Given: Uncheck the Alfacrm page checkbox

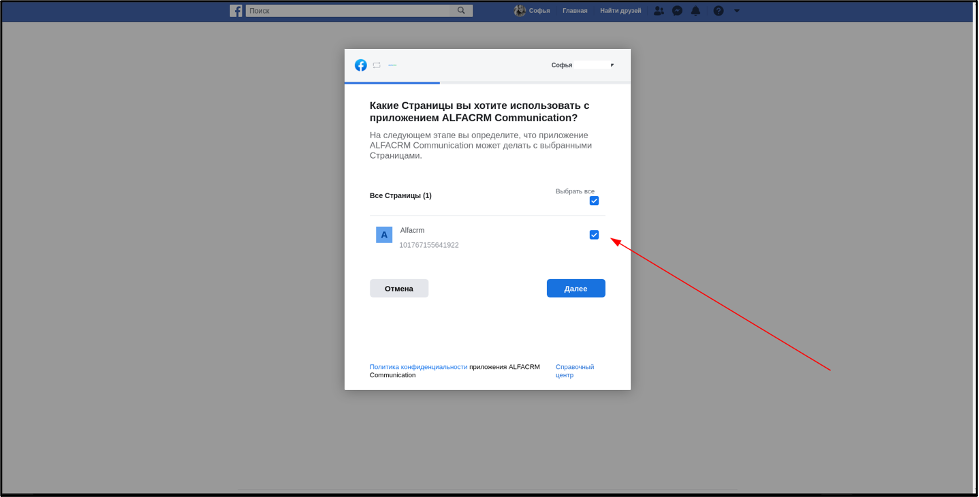Looking at the screenshot, I should pos(594,235).
